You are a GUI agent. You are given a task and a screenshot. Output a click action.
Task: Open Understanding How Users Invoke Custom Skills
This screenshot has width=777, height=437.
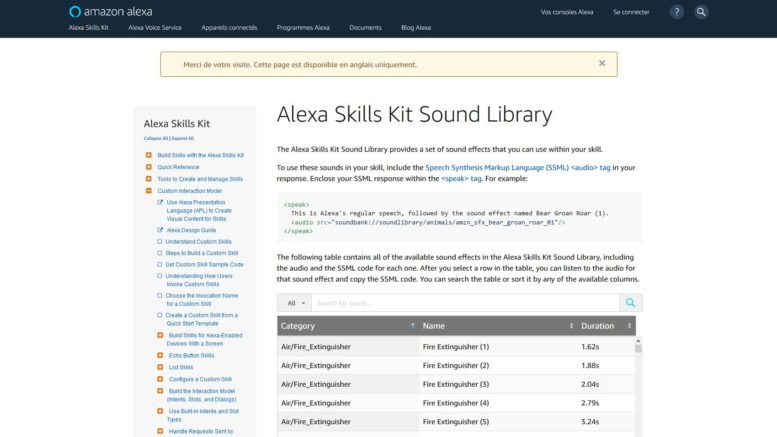[x=199, y=280]
